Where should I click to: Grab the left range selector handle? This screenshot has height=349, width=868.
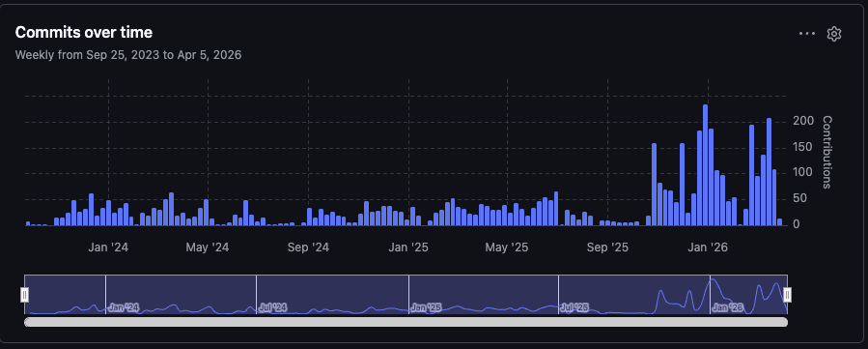click(24, 295)
